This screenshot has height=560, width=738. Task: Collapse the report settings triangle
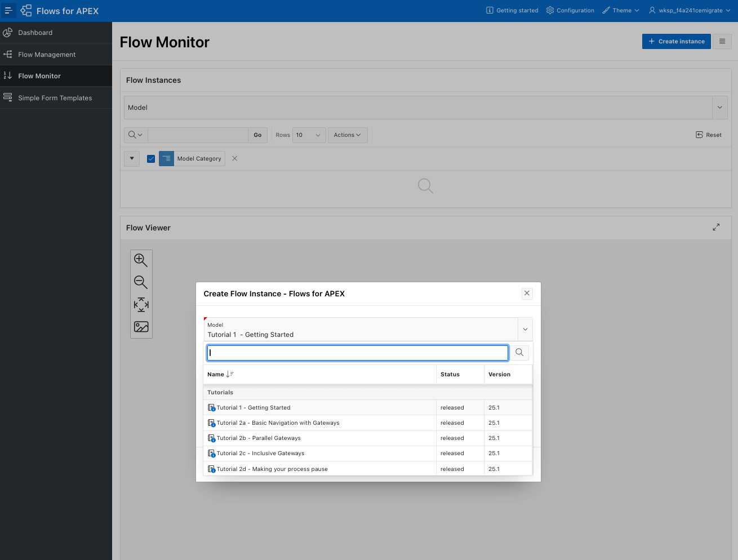coord(132,158)
